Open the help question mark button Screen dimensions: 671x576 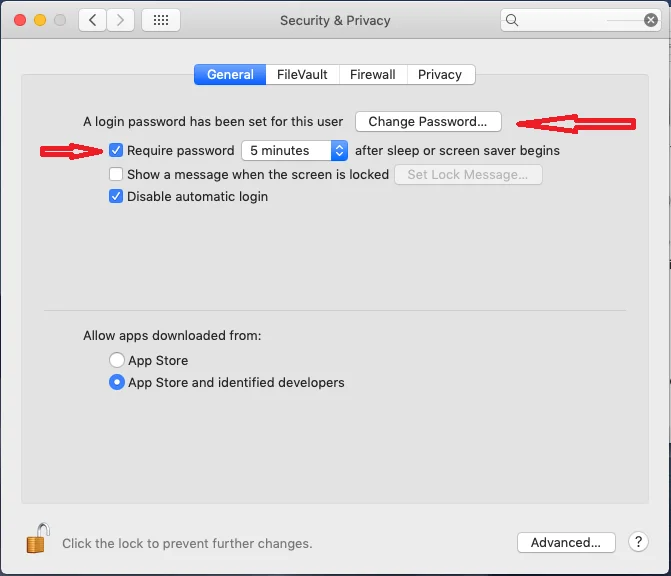click(639, 542)
